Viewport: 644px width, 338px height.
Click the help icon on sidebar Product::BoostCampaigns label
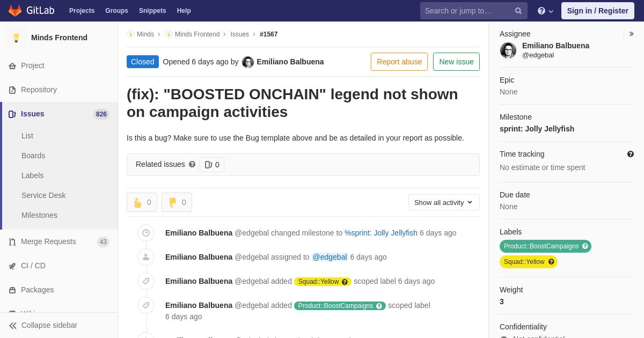(585, 246)
